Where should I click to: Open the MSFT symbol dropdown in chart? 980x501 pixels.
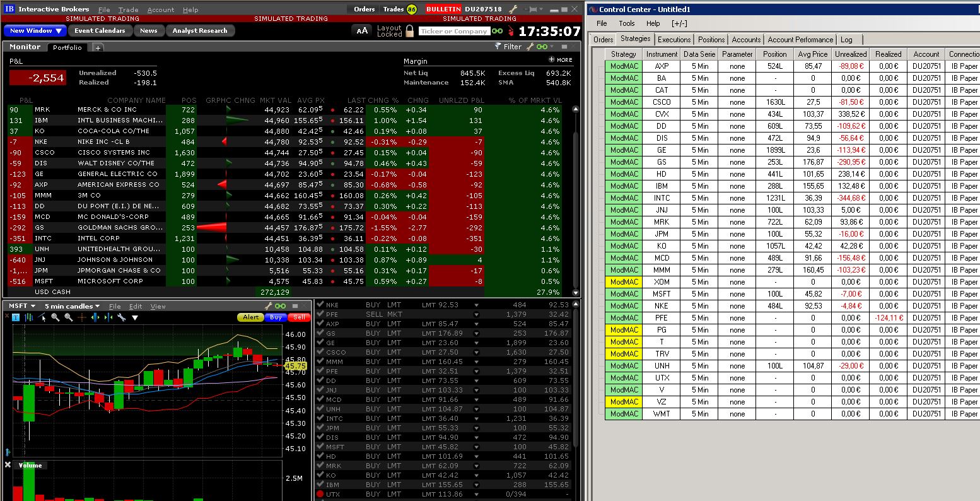tap(22, 306)
